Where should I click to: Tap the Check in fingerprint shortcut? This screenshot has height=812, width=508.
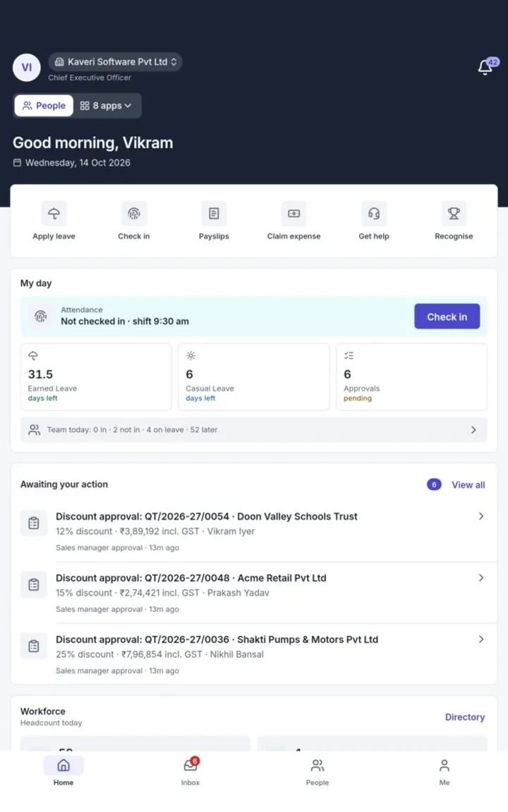point(134,221)
